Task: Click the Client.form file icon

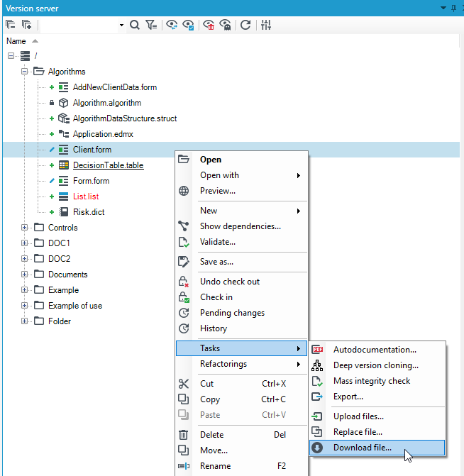Action: 63,150
